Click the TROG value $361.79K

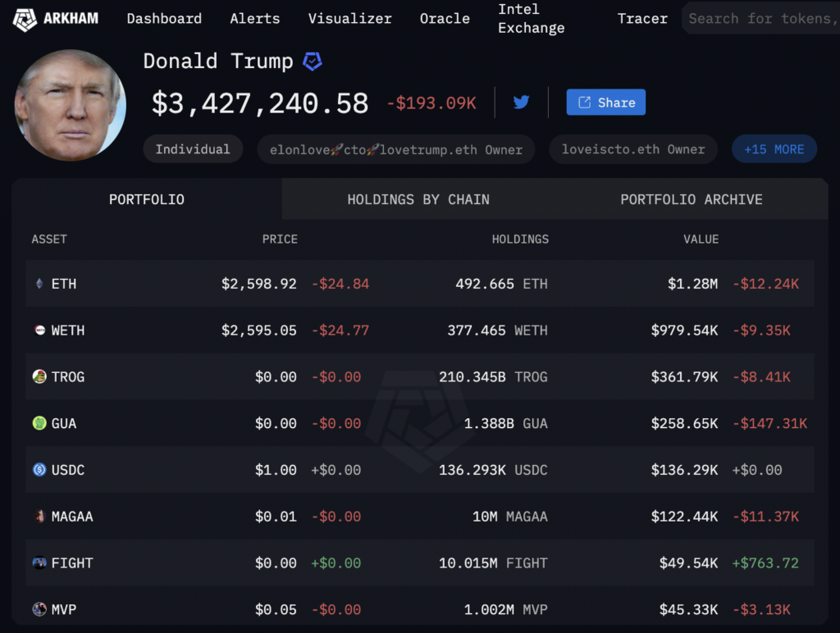click(x=684, y=377)
